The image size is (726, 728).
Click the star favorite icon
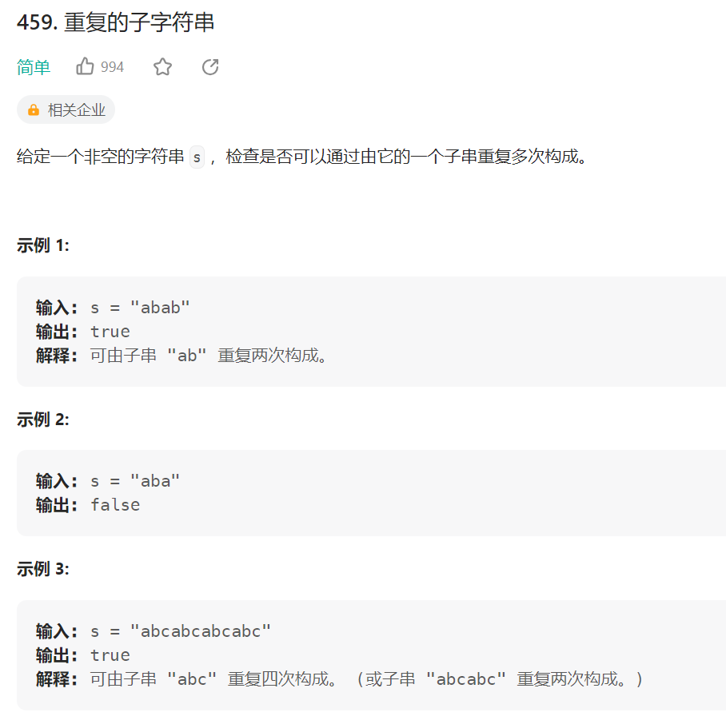[x=162, y=67]
